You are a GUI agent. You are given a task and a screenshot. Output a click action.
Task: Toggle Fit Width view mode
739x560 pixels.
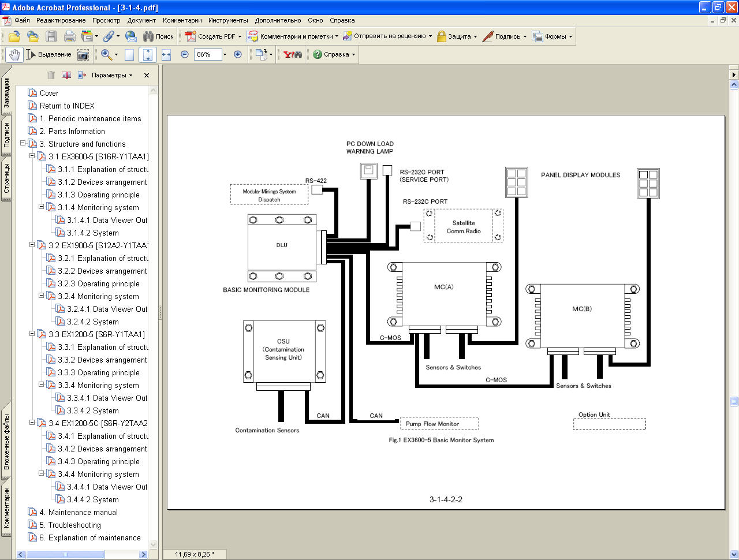point(166,54)
